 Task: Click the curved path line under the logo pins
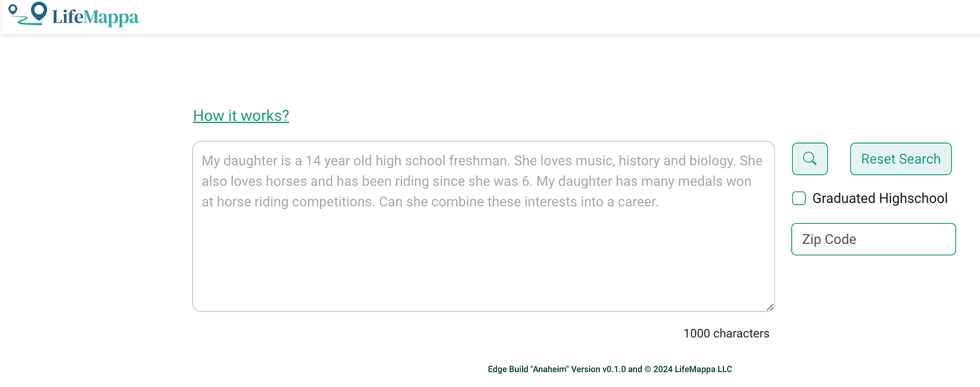pos(27,23)
